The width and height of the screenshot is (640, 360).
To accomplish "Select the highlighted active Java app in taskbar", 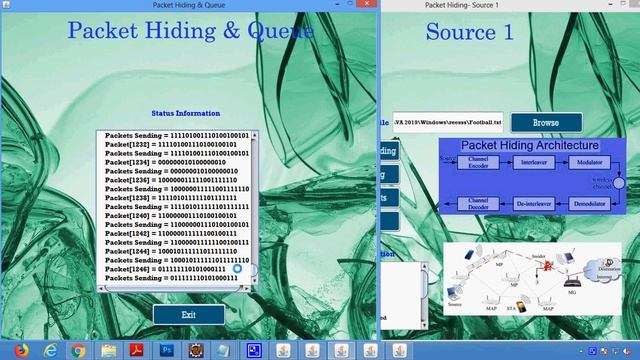I will [342, 351].
